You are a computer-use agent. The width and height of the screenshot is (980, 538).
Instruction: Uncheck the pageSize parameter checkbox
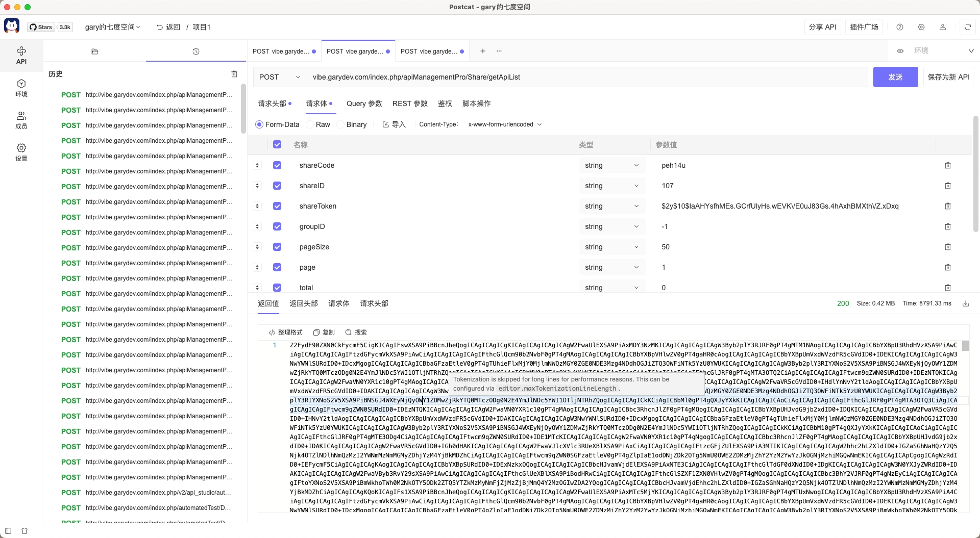point(277,247)
